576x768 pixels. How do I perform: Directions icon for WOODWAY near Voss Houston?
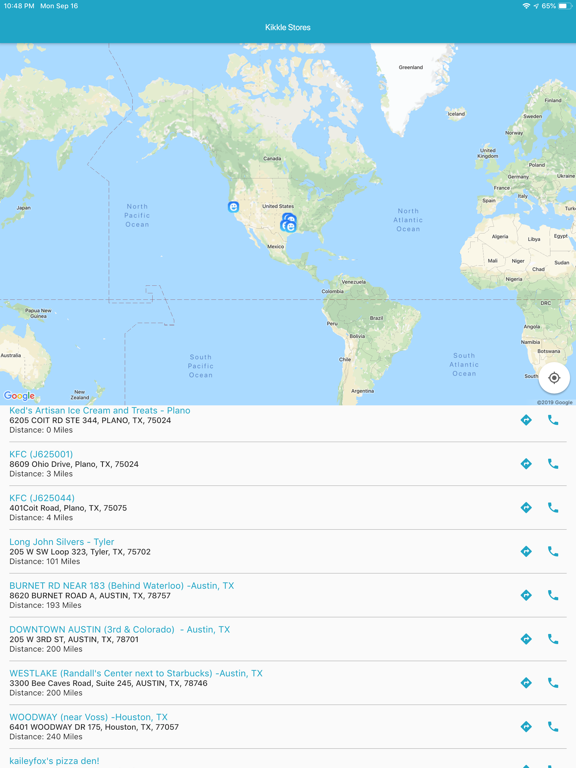pyautogui.click(x=526, y=727)
